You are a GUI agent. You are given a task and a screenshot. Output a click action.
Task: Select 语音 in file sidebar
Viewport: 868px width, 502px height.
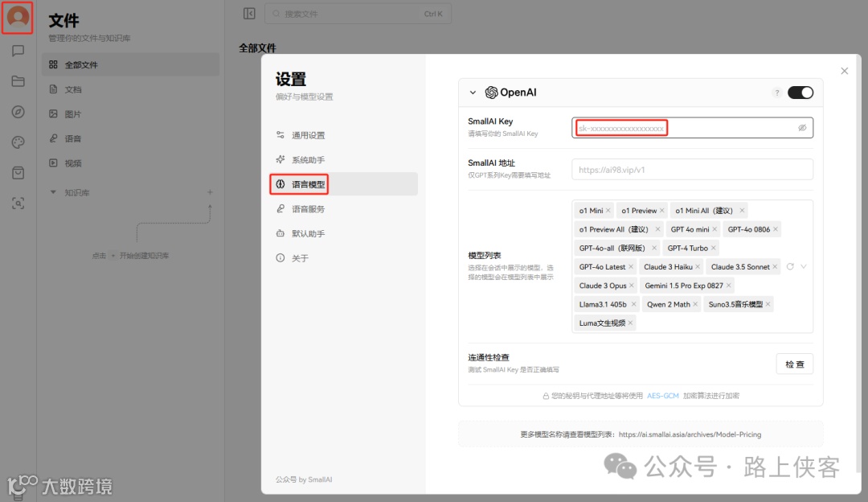(131, 138)
